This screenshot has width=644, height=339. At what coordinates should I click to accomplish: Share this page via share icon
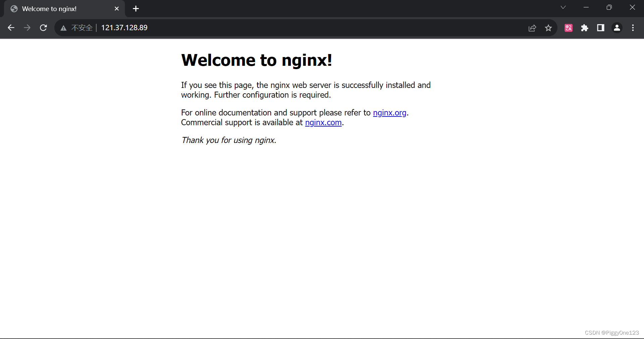point(532,28)
